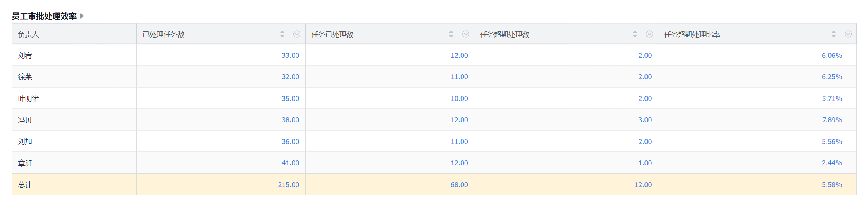
Task: Click the 已处理任务数 header label
Action: pyautogui.click(x=164, y=35)
